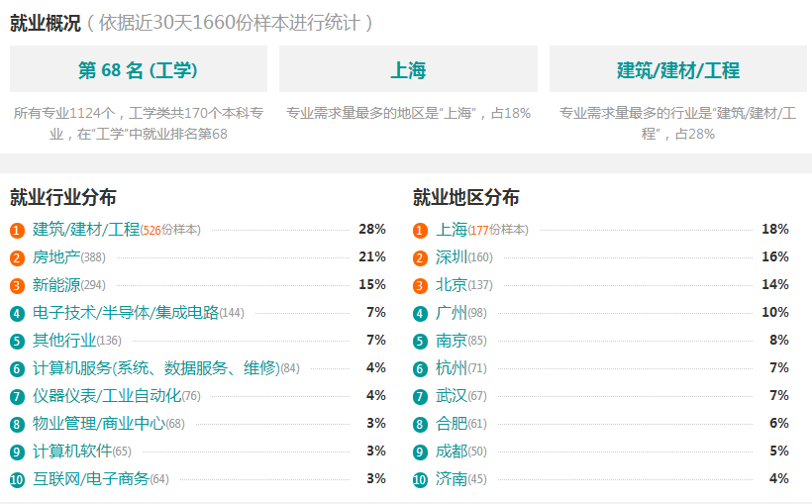Click the rank 10 badge beside 互联网/电子商务
The width and height of the screenshot is (812, 504).
(17, 479)
